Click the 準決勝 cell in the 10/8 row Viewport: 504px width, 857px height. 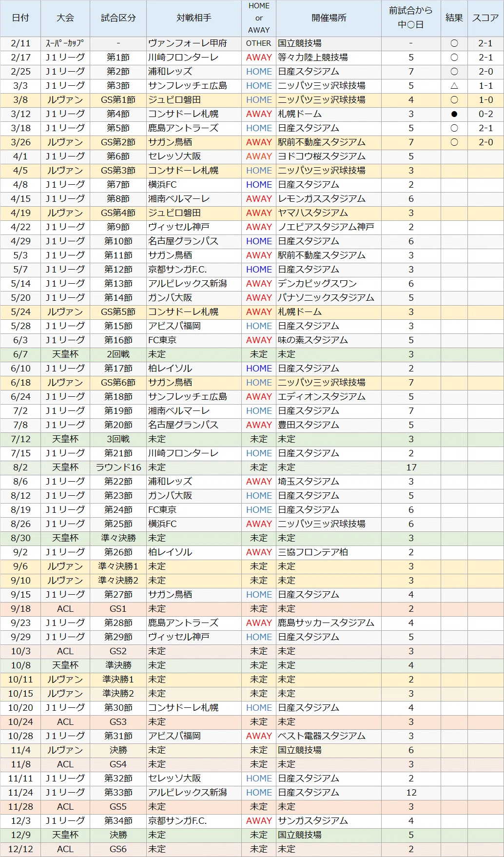tap(118, 665)
